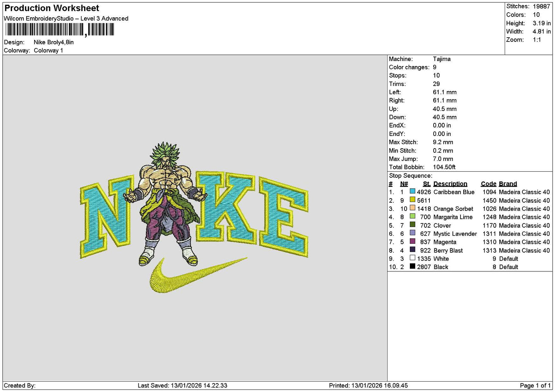Click the Machine value Tajima

click(x=442, y=59)
